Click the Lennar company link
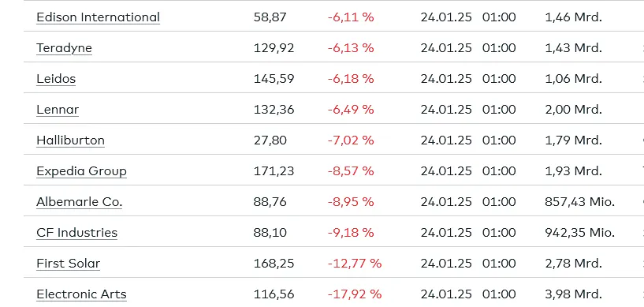 (x=58, y=110)
